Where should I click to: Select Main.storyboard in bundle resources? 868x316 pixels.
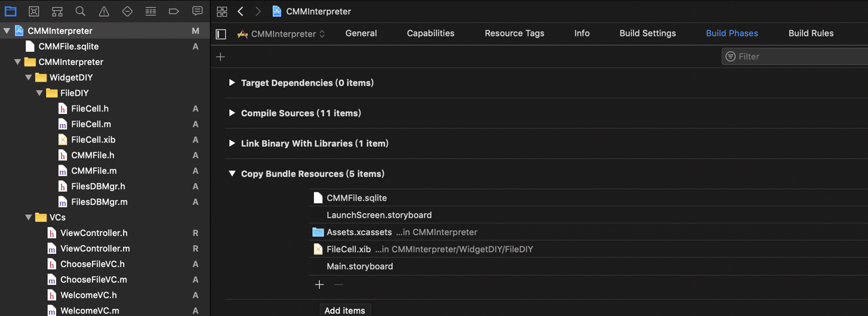point(360,267)
